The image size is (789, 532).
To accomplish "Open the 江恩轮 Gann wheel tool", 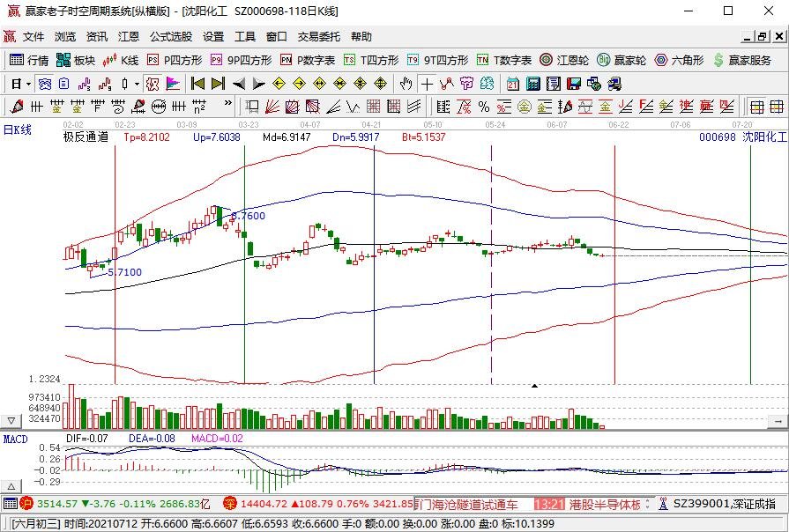I will (x=564, y=61).
